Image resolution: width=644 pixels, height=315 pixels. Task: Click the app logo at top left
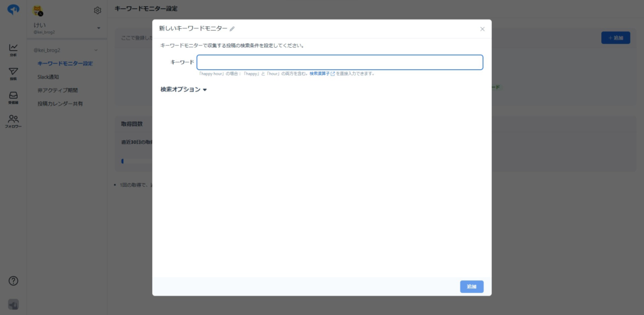click(13, 10)
